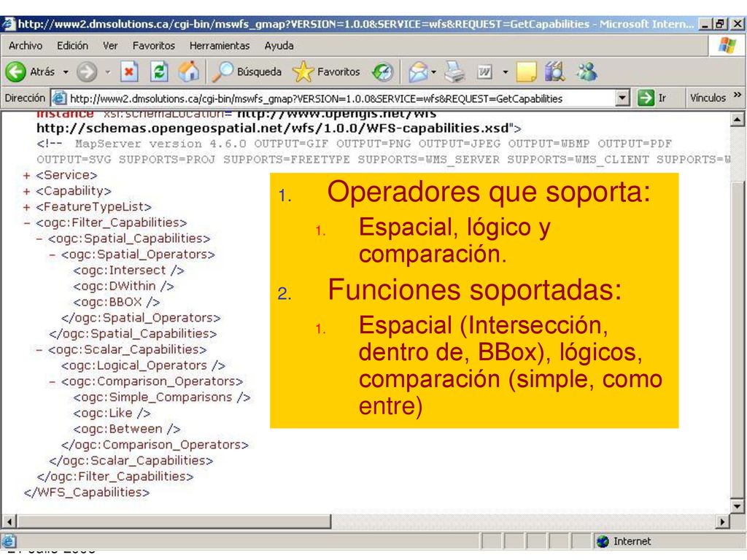Viewport: 747px width, 560px height.
Task: Click the <ogc:BBOX /> element
Action: pos(116,302)
